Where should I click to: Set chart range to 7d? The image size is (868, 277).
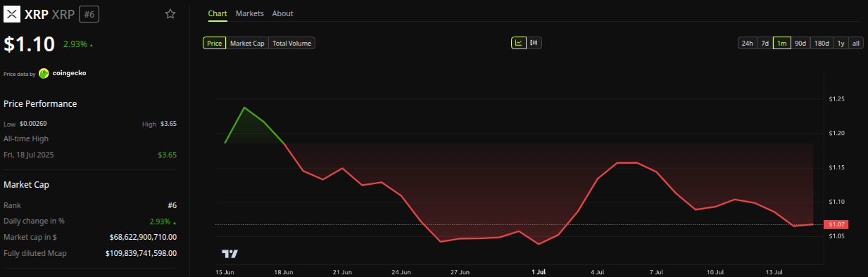pyautogui.click(x=765, y=43)
